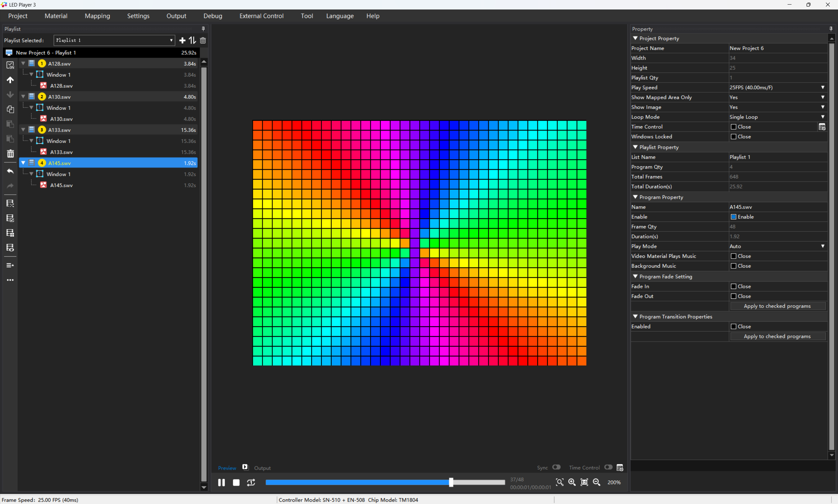This screenshot has height=504, width=838.
Task: Click the copy icon in the left sidebar
Action: (x=10, y=109)
